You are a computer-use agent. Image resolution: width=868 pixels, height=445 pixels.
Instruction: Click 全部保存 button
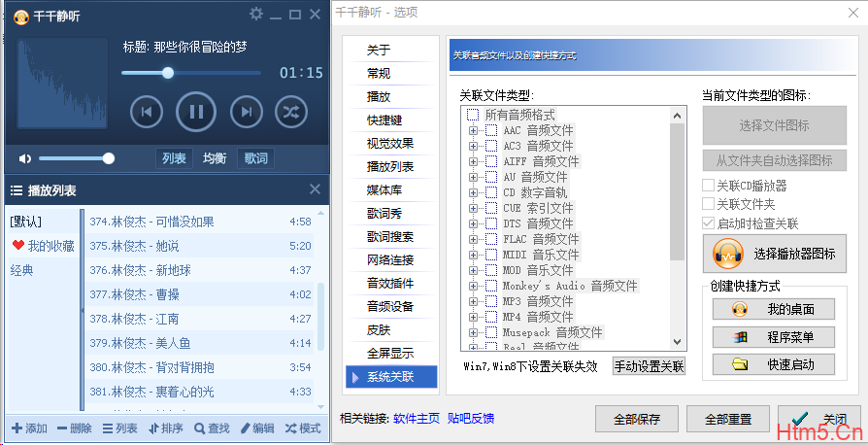pyautogui.click(x=637, y=419)
